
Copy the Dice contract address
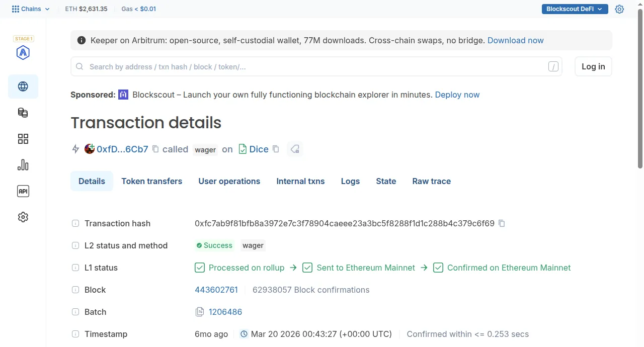pyautogui.click(x=276, y=149)
